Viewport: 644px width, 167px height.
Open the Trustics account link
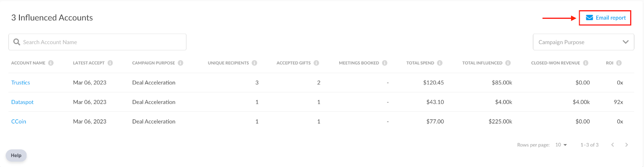click(21, 83)
